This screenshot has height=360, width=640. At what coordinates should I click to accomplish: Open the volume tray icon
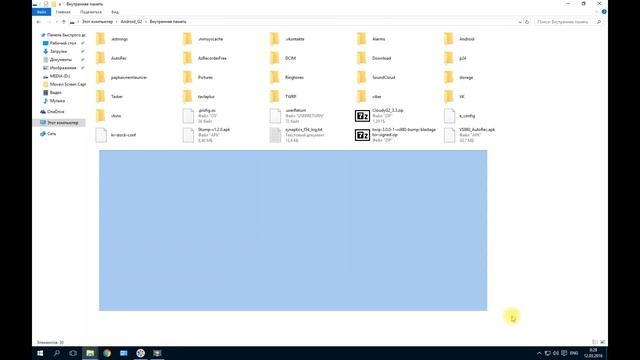(x=556, y=353)
